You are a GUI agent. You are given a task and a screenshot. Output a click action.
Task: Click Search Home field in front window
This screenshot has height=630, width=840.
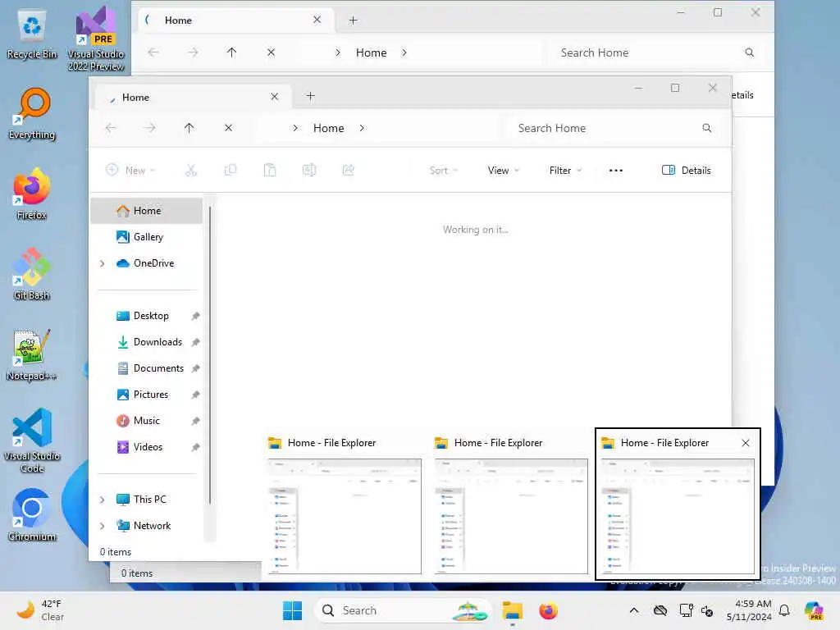tap(613, 128)
